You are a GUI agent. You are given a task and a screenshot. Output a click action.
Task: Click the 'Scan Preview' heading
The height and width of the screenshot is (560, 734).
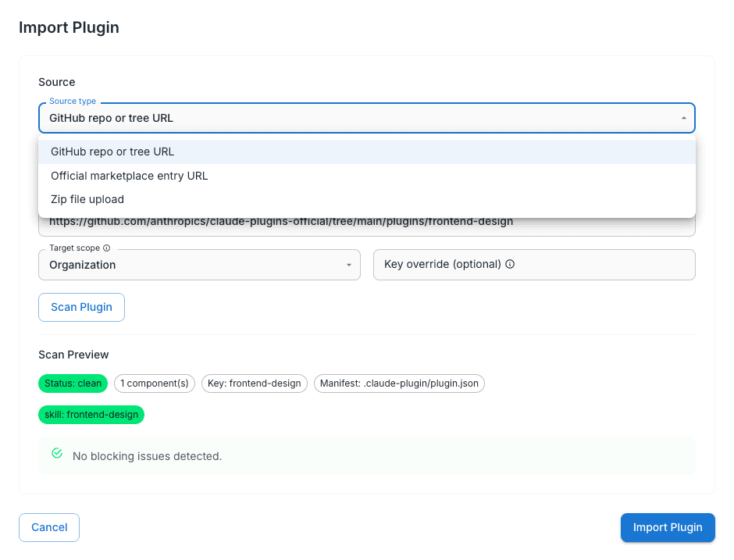click(73, 355)
